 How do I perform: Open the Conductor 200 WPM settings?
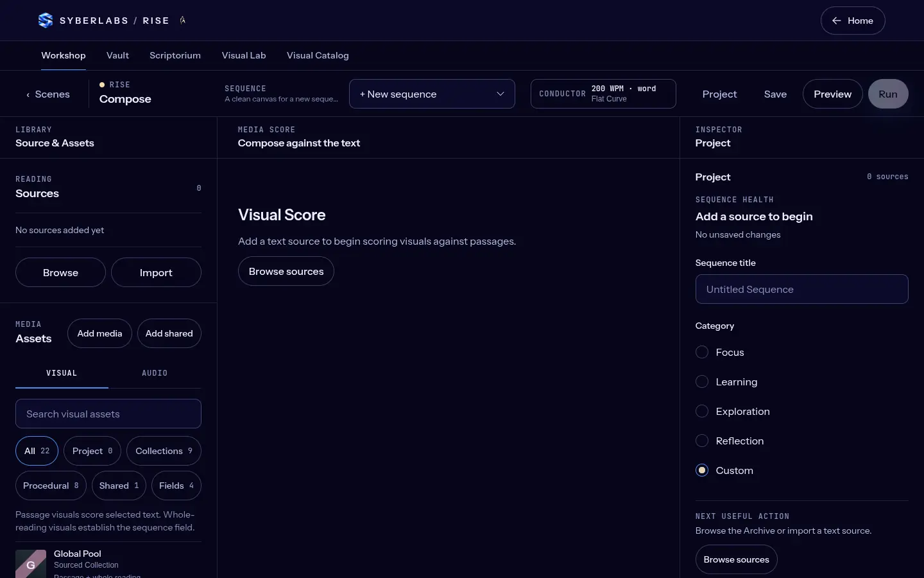pos(603,94)
